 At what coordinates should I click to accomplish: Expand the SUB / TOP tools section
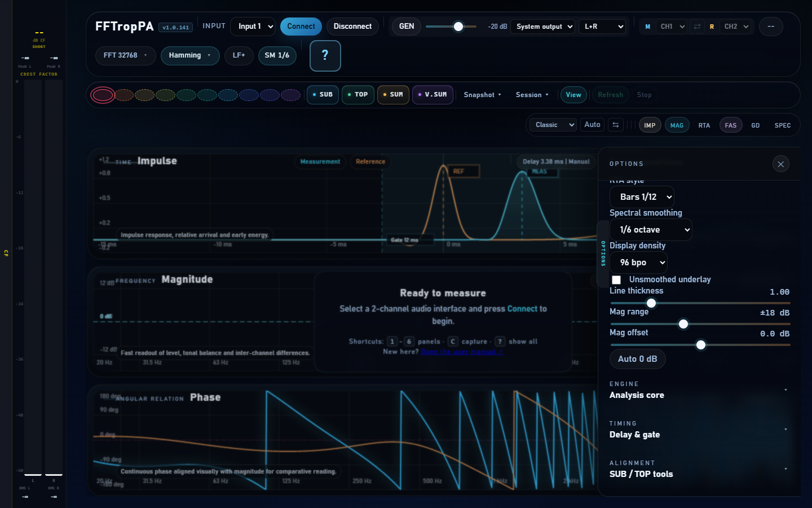click(699, 469)
